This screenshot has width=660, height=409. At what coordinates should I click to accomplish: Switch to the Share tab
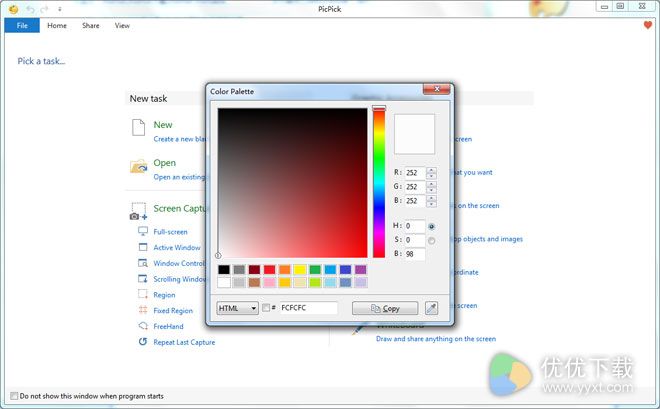point(91,26)
